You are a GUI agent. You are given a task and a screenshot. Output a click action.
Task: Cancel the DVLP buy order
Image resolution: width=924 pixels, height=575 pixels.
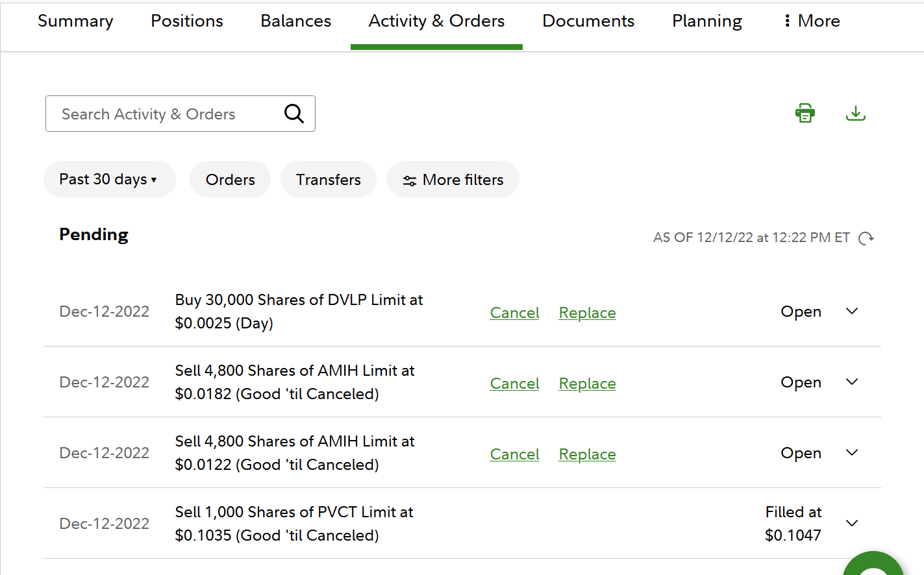click(x=514, y=313)
